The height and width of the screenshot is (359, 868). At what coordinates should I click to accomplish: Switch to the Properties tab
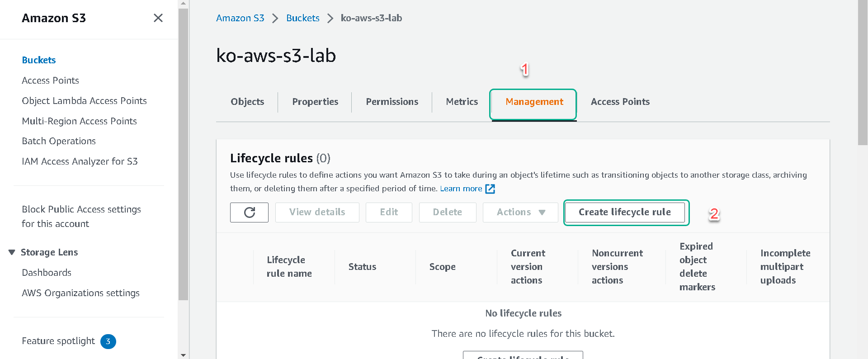click(315, 102)
